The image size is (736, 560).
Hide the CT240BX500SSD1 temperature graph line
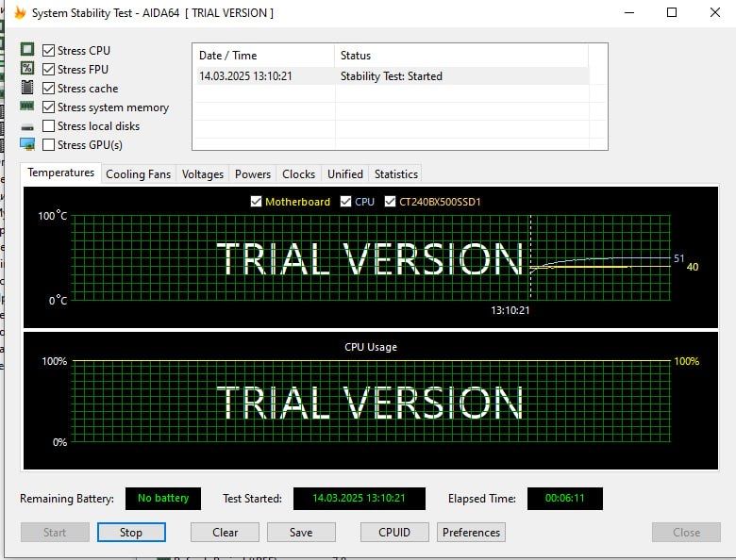click(390, 202)
